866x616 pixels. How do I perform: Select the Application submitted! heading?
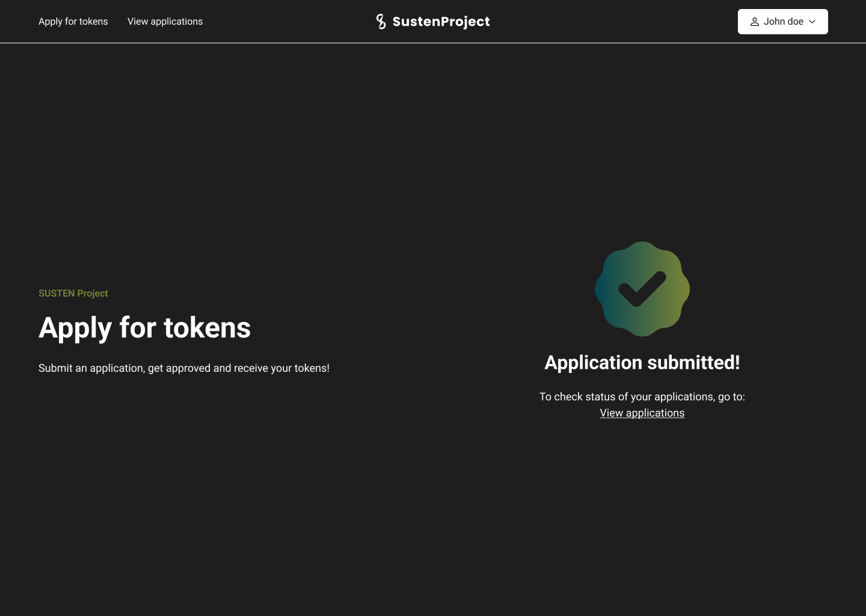point(642,363)
